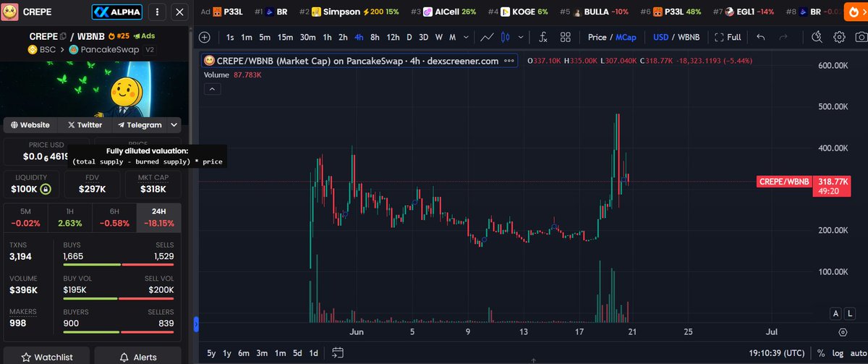The height and width of the screenshot is (364, 868).
Task: Open the token Twitter link
Action: 85,125
